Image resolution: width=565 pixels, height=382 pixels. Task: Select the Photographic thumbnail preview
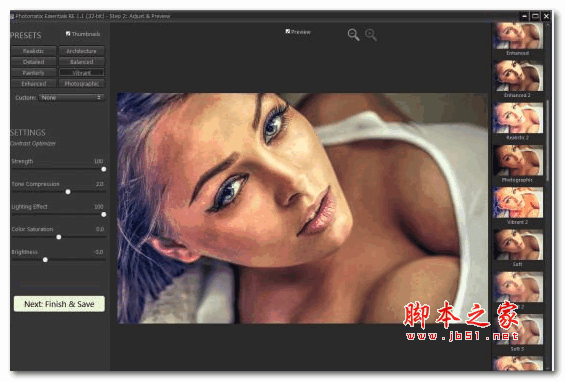coord(518,160)
